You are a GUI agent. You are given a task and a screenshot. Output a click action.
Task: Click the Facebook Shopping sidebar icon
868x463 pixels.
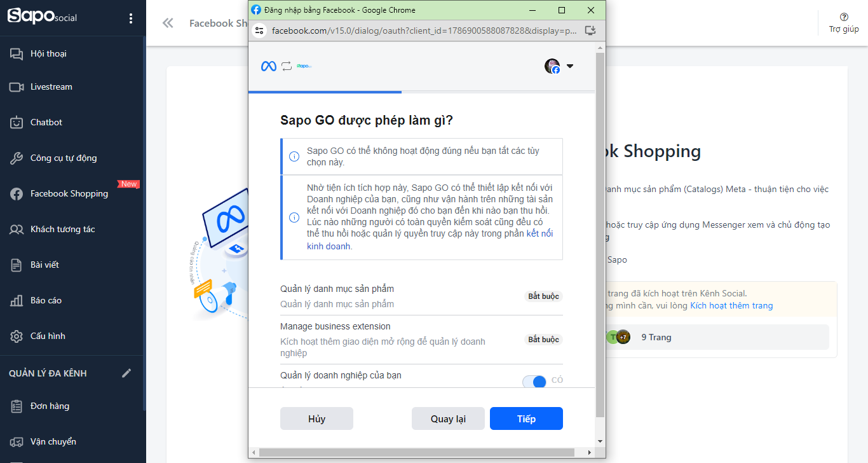[17, 194]
